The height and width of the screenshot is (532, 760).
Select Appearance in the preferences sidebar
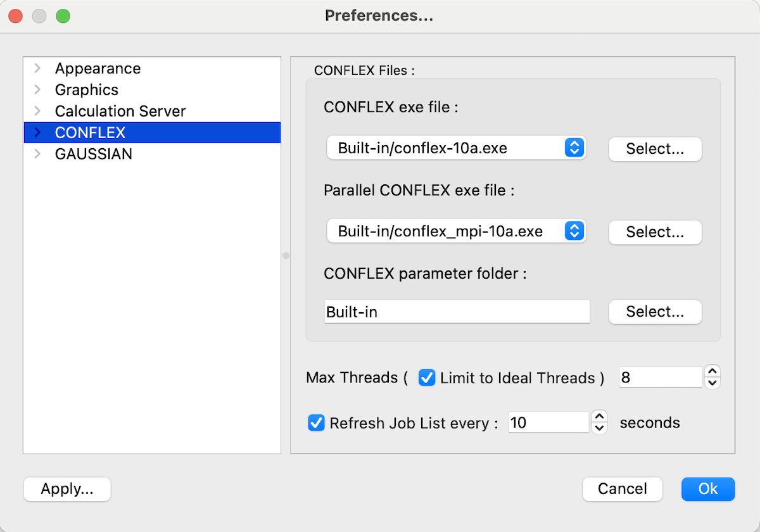[x=98, y=68]
